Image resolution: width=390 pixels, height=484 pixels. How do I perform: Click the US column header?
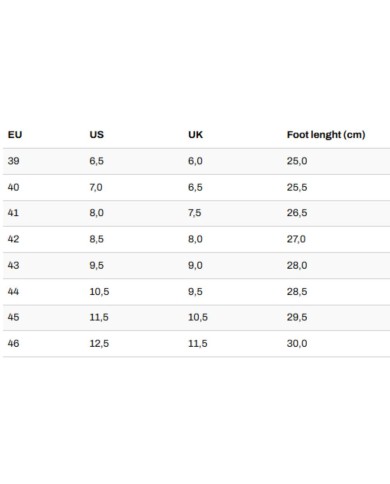point(97,135)
